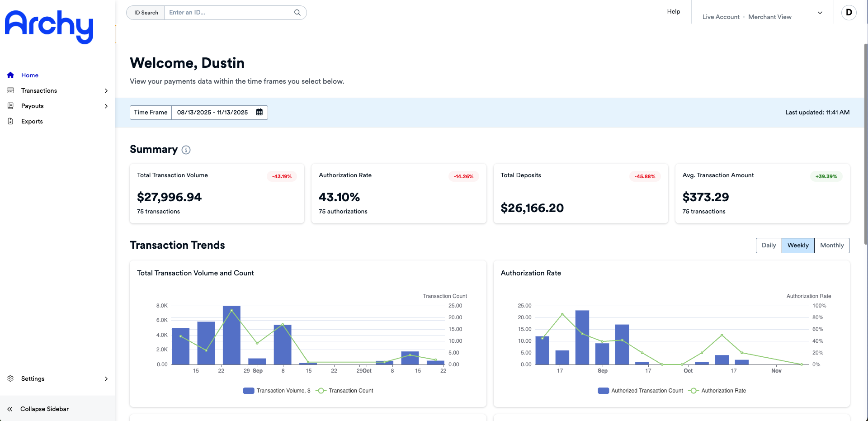Switch trends view to Monthly
The width and height of the screenshot is (868, 421).
[x=832, y=245]
